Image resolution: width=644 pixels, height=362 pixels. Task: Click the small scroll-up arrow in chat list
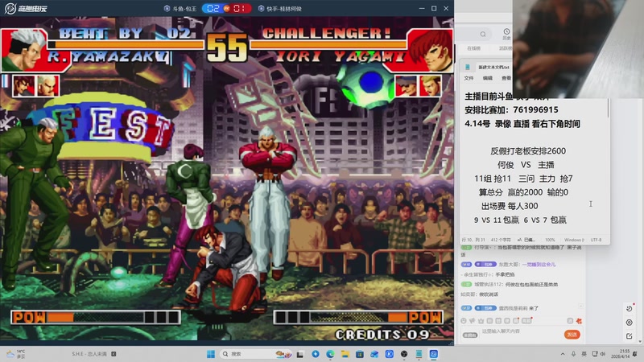pyautogui.click(x=580, y=306)
